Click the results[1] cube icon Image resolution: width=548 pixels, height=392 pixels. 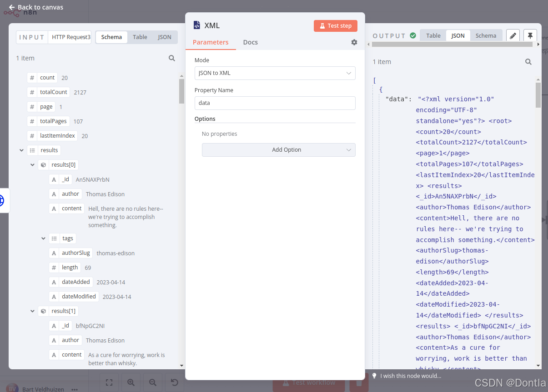[x=43, y=311]
